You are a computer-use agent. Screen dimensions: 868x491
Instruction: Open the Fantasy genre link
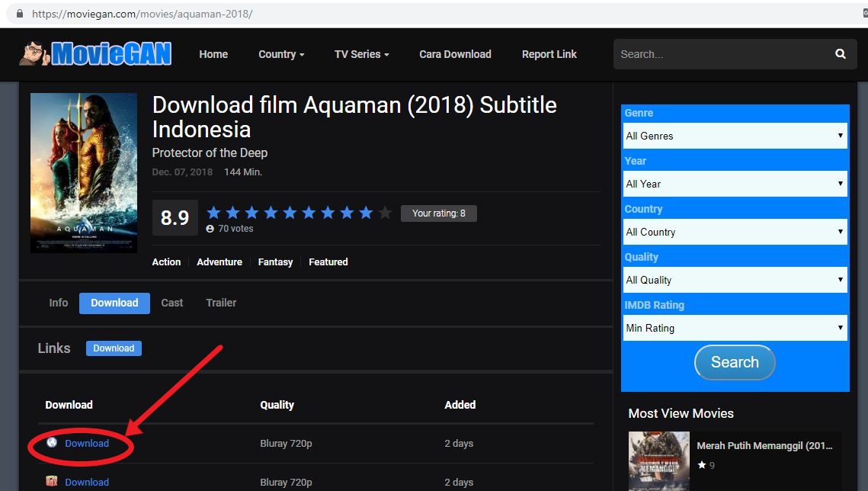click(x=275, y=262)
